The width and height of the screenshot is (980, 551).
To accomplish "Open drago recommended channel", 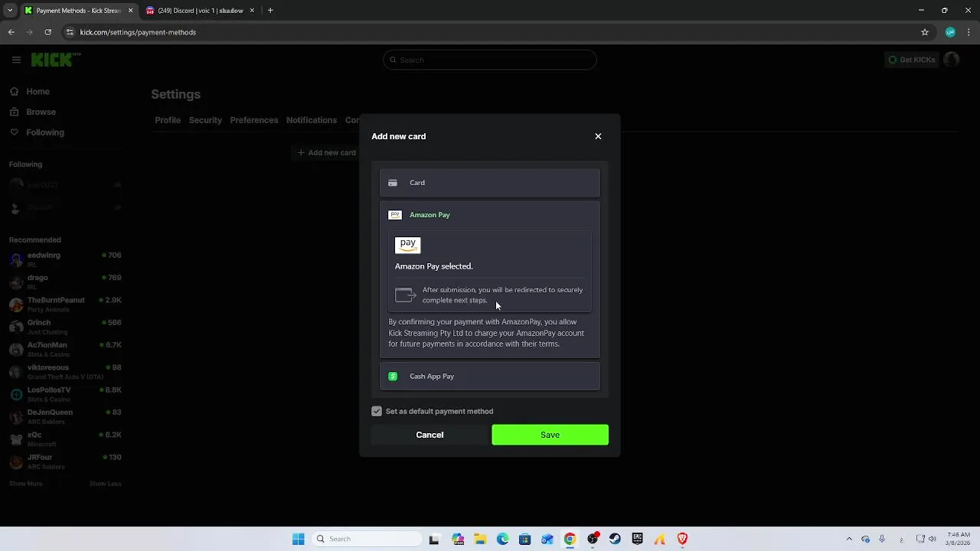I will point(66,282).
